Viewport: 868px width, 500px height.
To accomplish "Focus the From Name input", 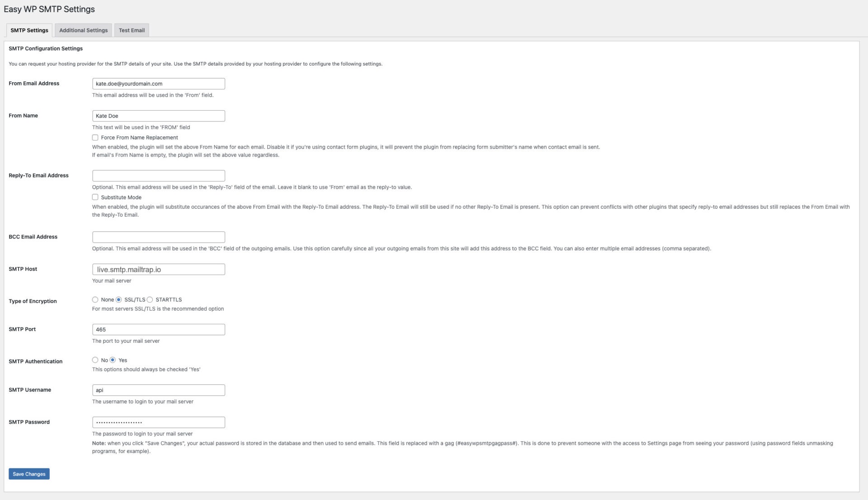I will pyautogui.click(x=158, y=116).
